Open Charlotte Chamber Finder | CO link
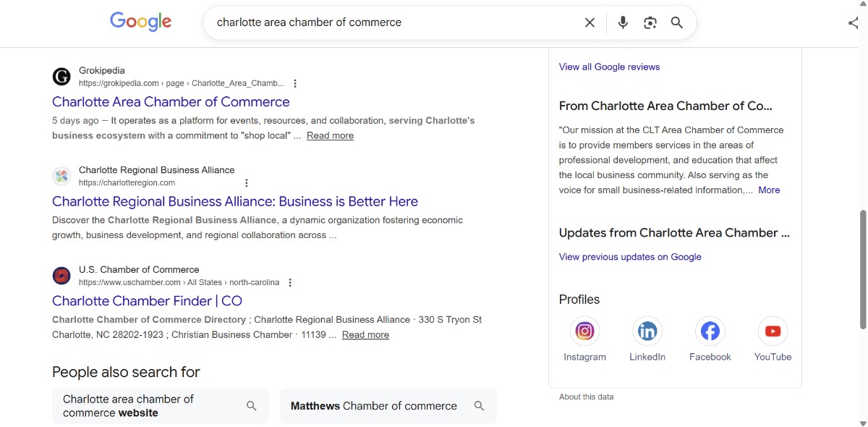The height and width of the screenshot is (427, 868). point(147,301)
